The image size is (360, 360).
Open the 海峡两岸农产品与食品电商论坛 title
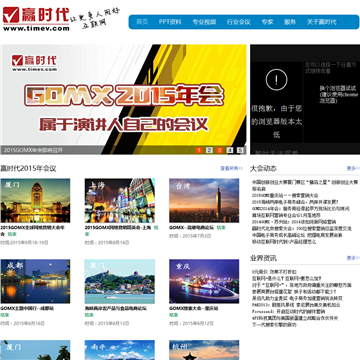[x=116, y=308]
